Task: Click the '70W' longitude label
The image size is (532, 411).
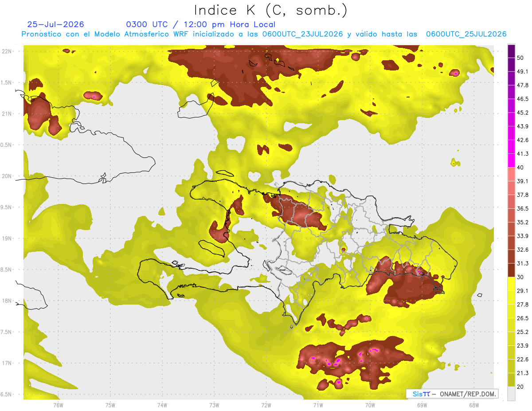Action: pos(370,405)
